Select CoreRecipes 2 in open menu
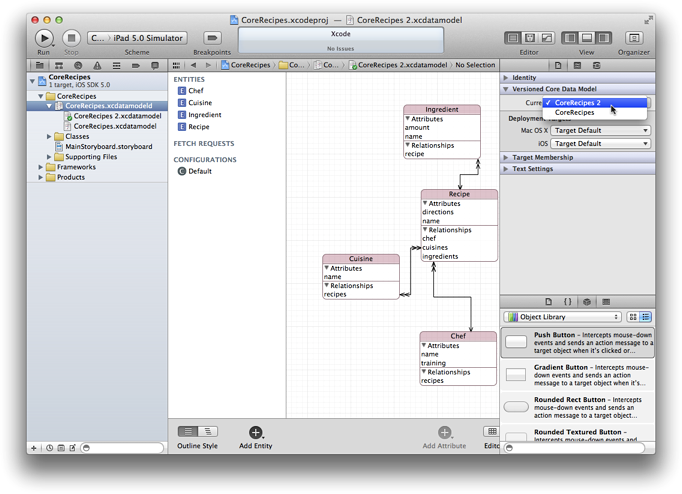The image size is (682, 494). (x=578, y=103)
